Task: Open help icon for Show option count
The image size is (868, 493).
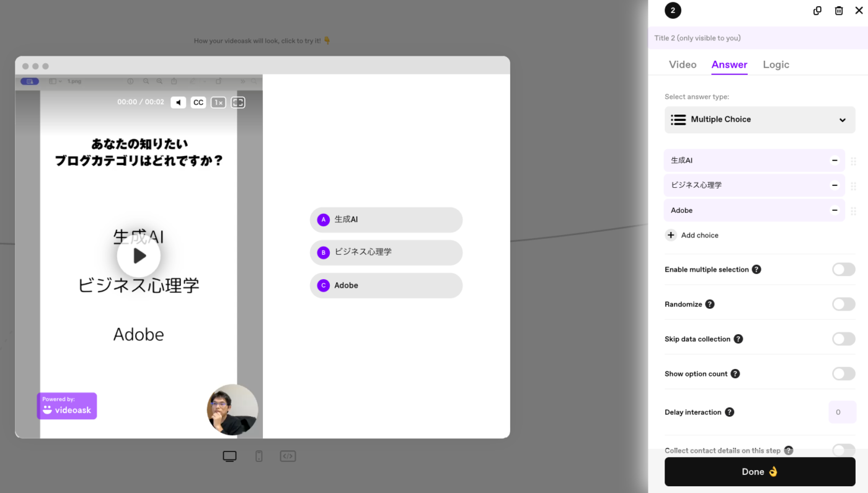Action: click(x=735, y=373)
